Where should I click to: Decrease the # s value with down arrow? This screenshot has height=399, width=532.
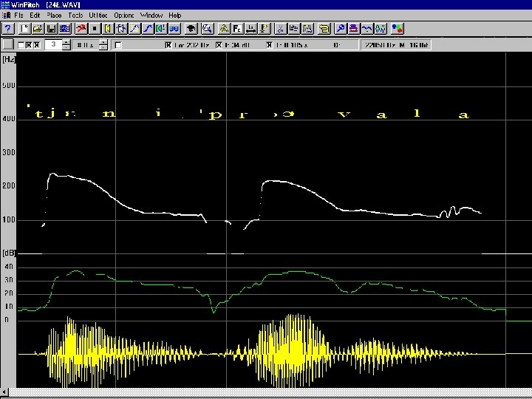[103, 47]
